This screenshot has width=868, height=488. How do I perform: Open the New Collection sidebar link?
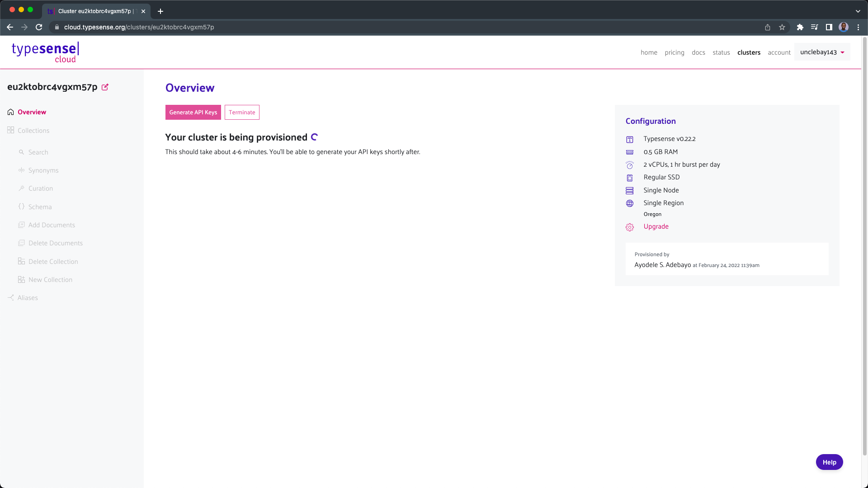(50, 280)
